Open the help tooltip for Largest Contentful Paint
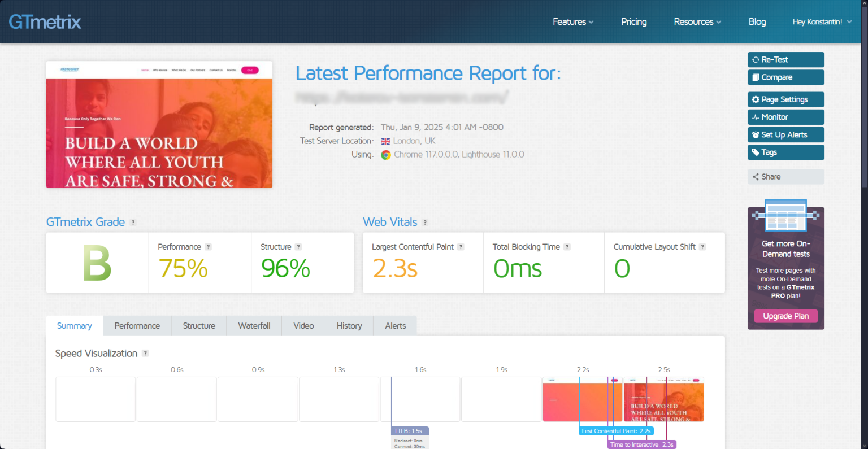This screenshot has height=449, width=868. 461,247
